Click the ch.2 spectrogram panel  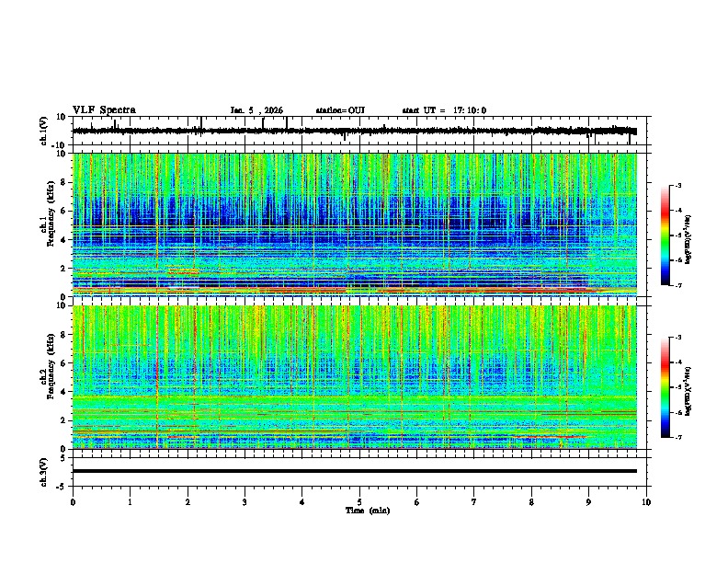355,377
